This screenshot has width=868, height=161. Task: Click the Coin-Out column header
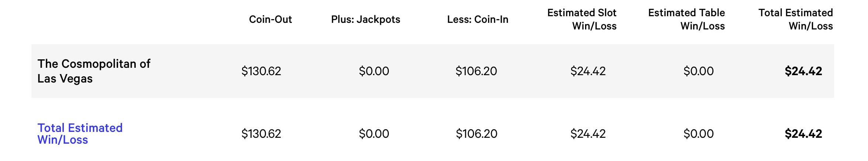[x=270, y=20]
